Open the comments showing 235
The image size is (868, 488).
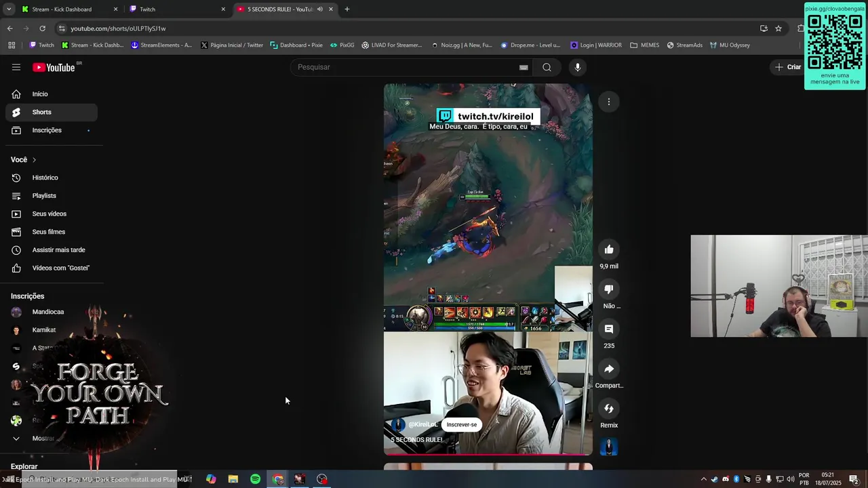pos(609,329)
